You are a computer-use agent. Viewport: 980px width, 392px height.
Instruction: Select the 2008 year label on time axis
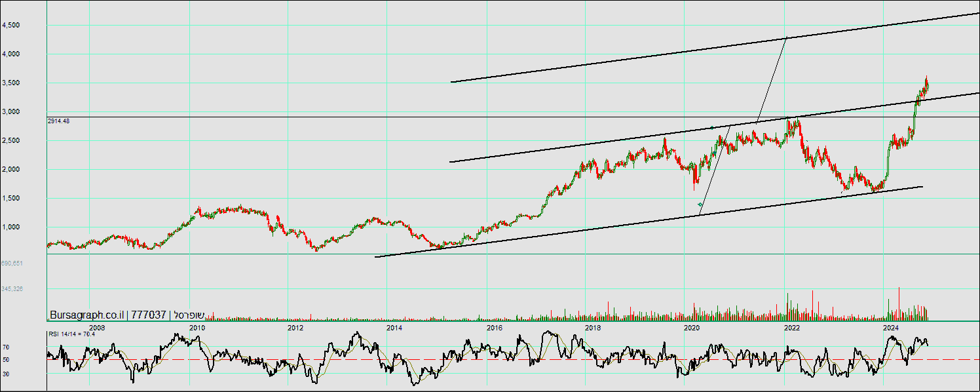(x=96, y=327)
